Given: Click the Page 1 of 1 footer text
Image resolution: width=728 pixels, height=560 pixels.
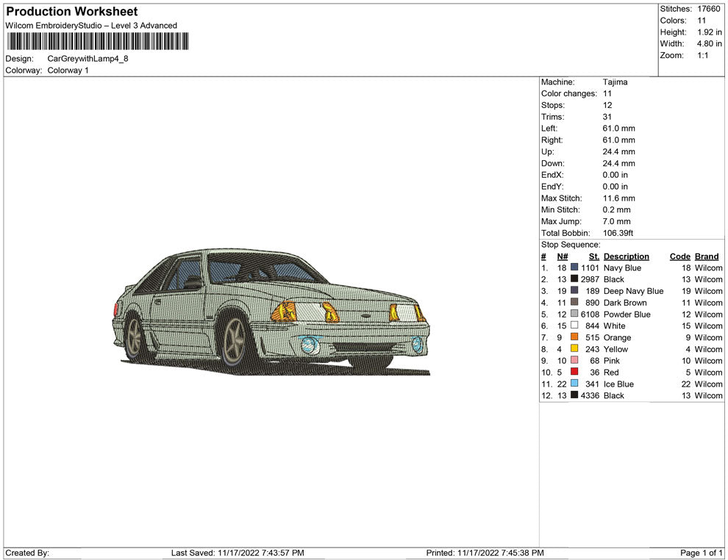Looking at the screenshot, I should pyautogui.click(x=702, y=553).
